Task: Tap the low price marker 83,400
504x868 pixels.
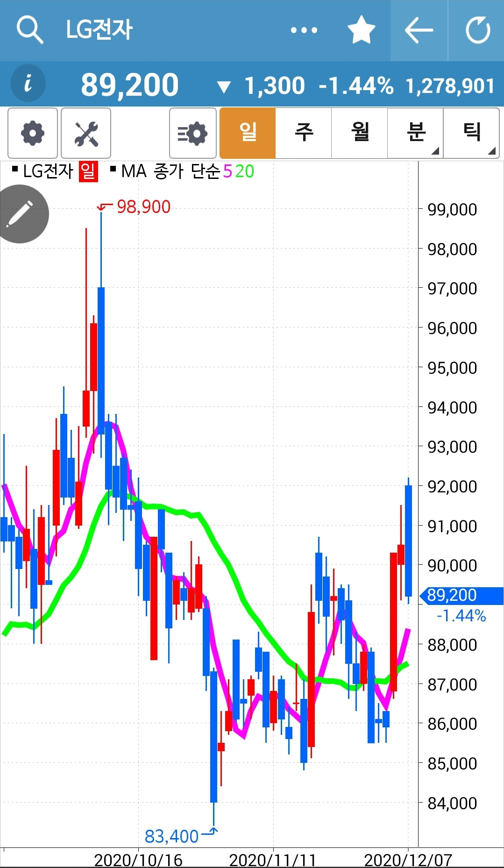Action: [171, 836]
